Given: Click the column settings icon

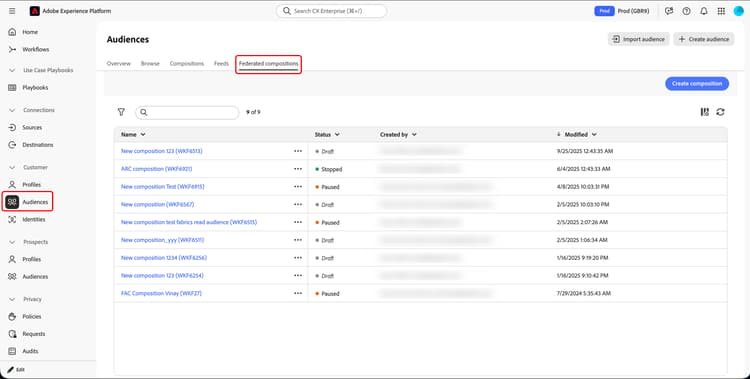Looking at the screenshot, I should coord(705,112).
